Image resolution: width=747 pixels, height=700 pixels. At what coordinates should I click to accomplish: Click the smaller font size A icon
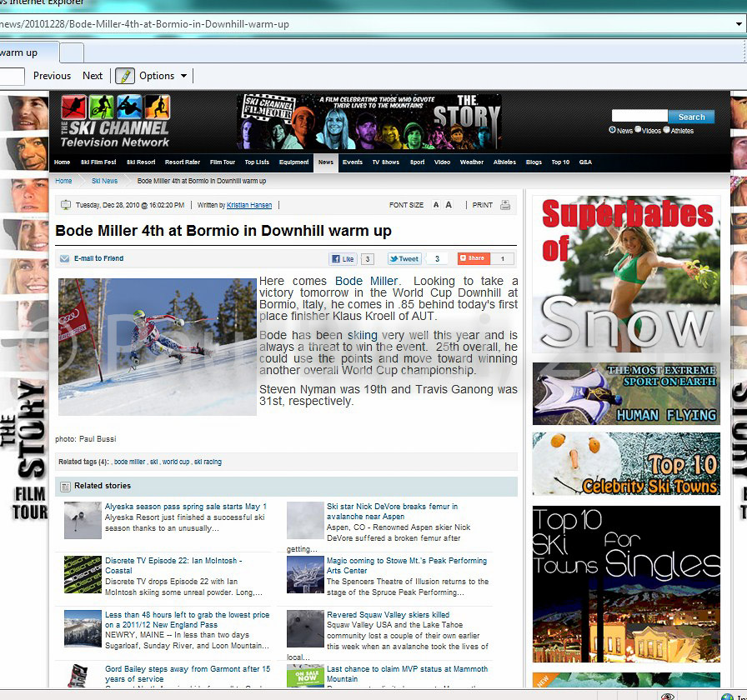436,205
